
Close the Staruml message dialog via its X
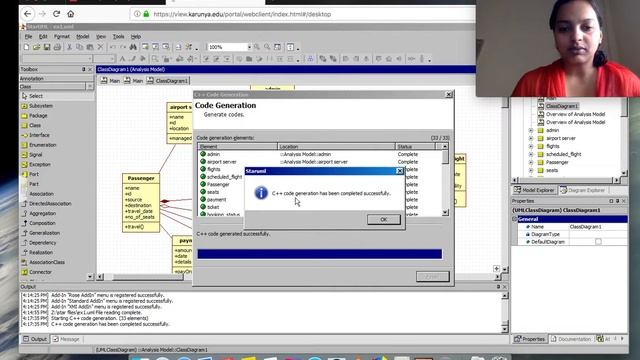click(400, 171)
